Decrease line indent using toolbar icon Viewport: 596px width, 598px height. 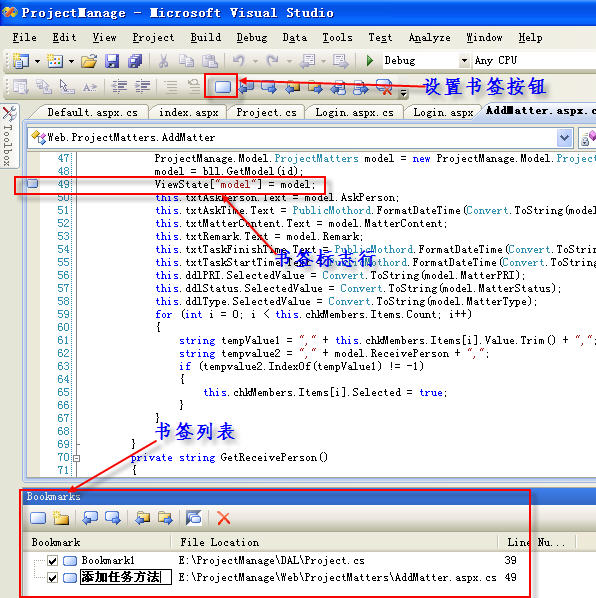(x=119, y=87)
